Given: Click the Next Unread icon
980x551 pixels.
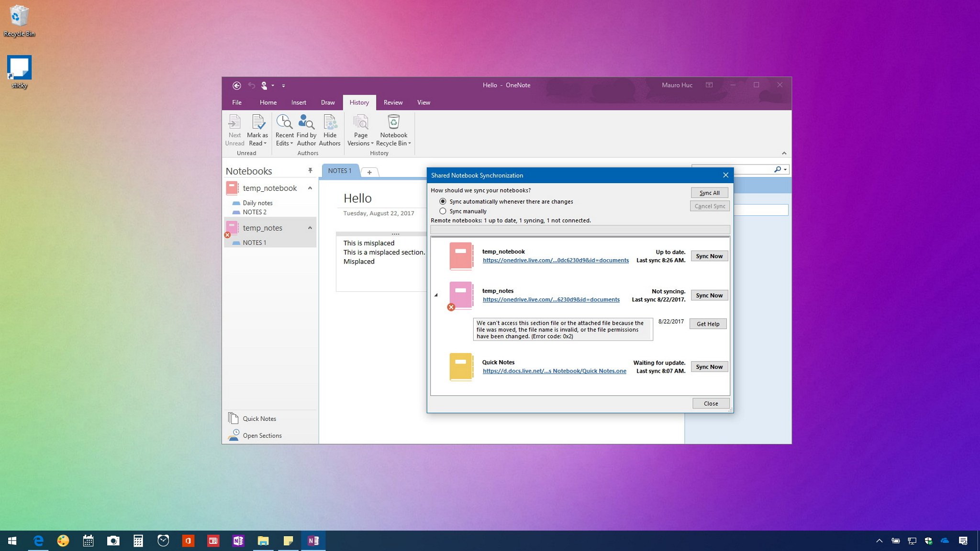Looking at the screenshot, I should coord(235,129).
